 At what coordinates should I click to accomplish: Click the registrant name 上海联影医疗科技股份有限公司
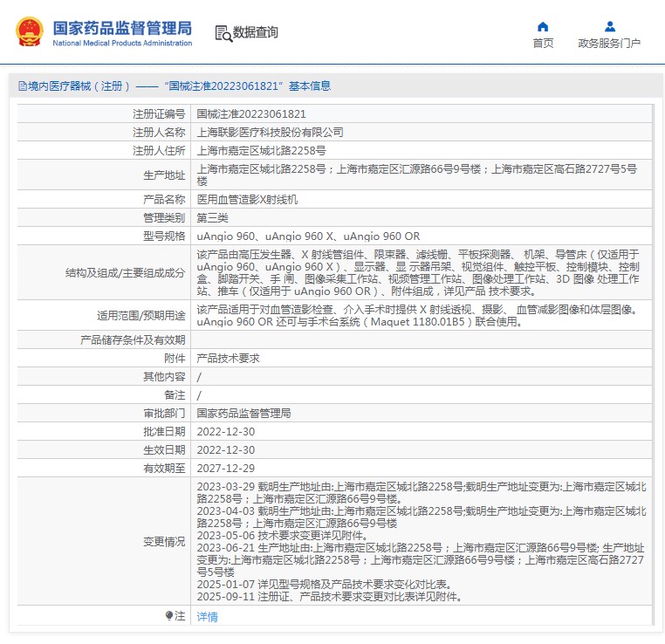pyautogui.click(x=270, y=132)
